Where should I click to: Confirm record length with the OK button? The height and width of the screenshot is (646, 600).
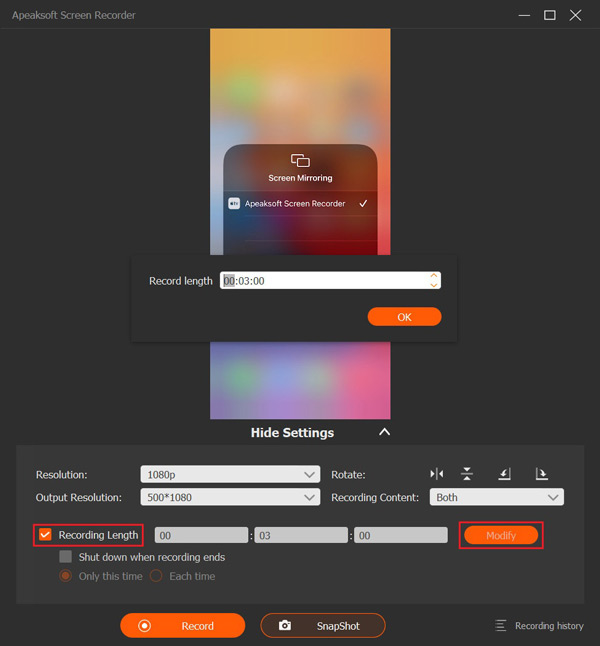click(404, 317)
